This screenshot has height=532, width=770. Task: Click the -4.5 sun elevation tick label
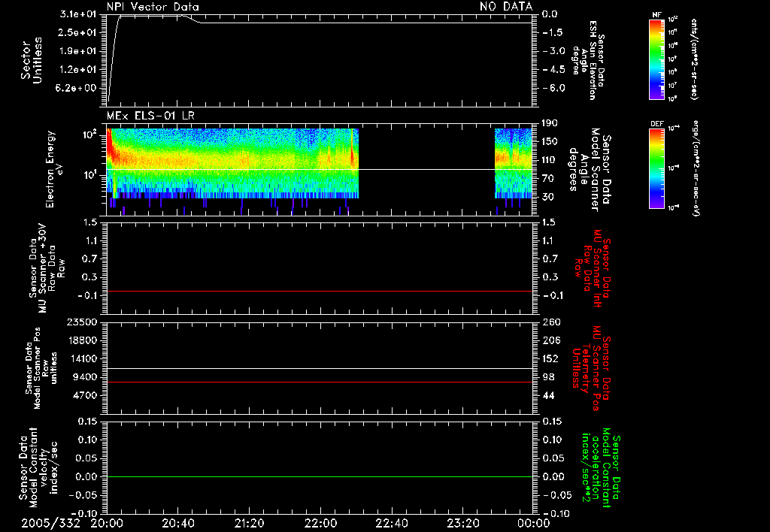[554, 69]
